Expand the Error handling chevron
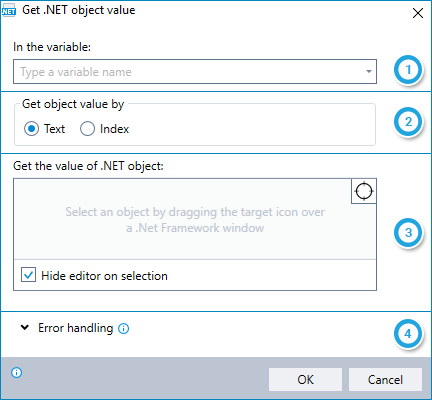Screen dimensions: 432x400 [25, 328]
